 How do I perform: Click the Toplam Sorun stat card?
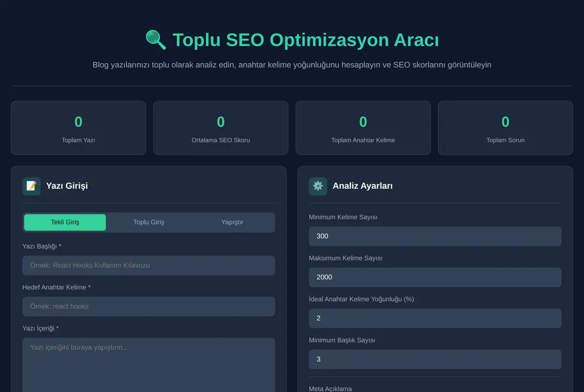tap(506, 128)
